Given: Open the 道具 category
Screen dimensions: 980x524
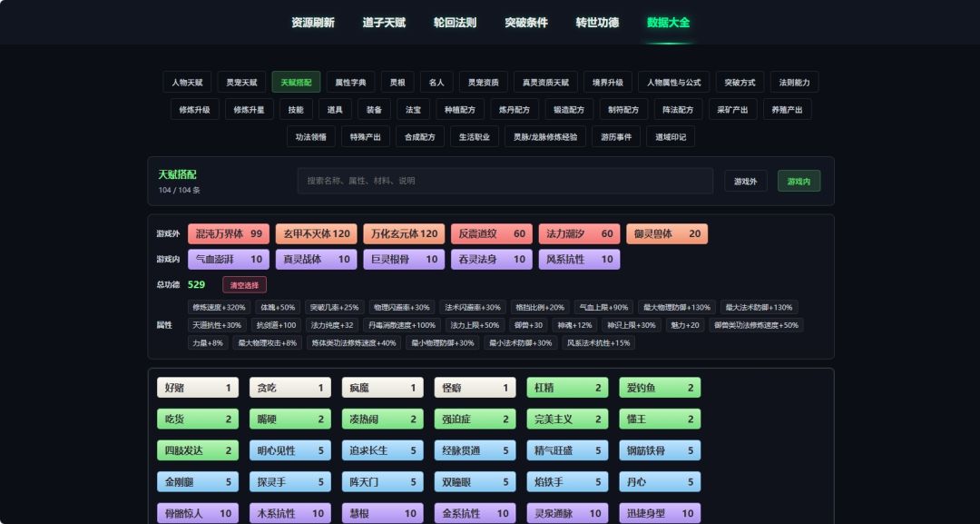Looking at the screenshot, I should (x=335, y=109).
